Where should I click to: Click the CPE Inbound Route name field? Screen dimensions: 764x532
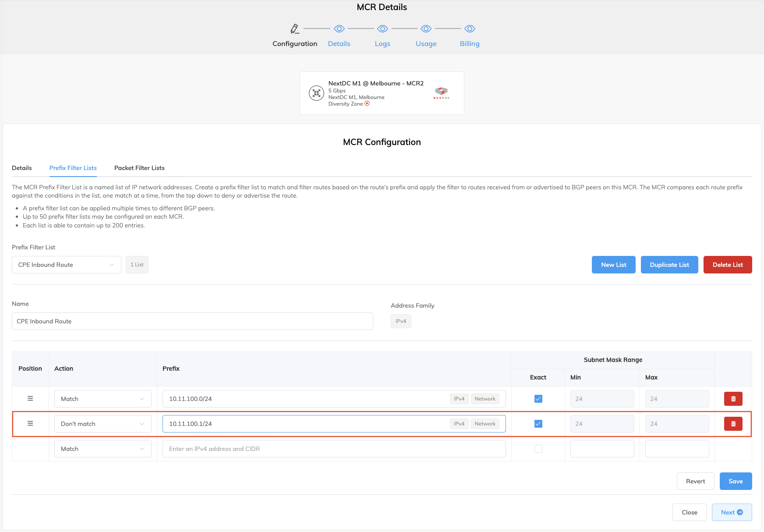pos(192,321)
